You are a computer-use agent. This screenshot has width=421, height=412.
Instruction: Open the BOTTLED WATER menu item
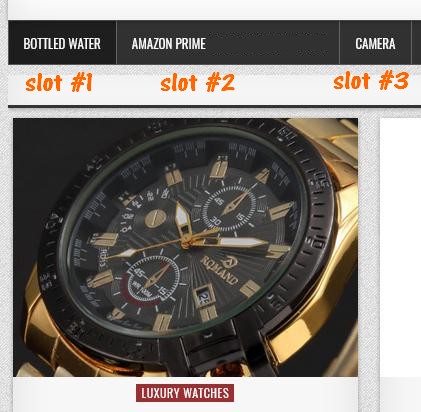[x=62, y=43]
